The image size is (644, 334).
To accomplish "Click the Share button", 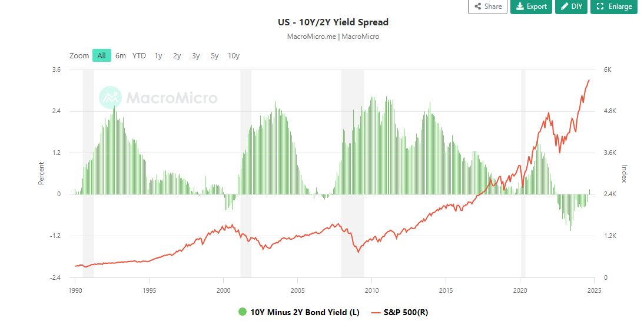I will click(x=487, y=6).
